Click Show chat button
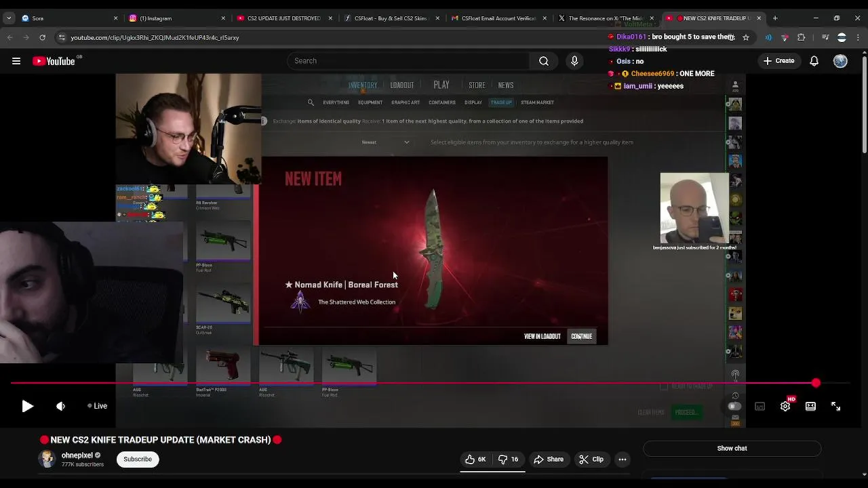This screenshot has width=868, height=488. click(x=732, y=448)
